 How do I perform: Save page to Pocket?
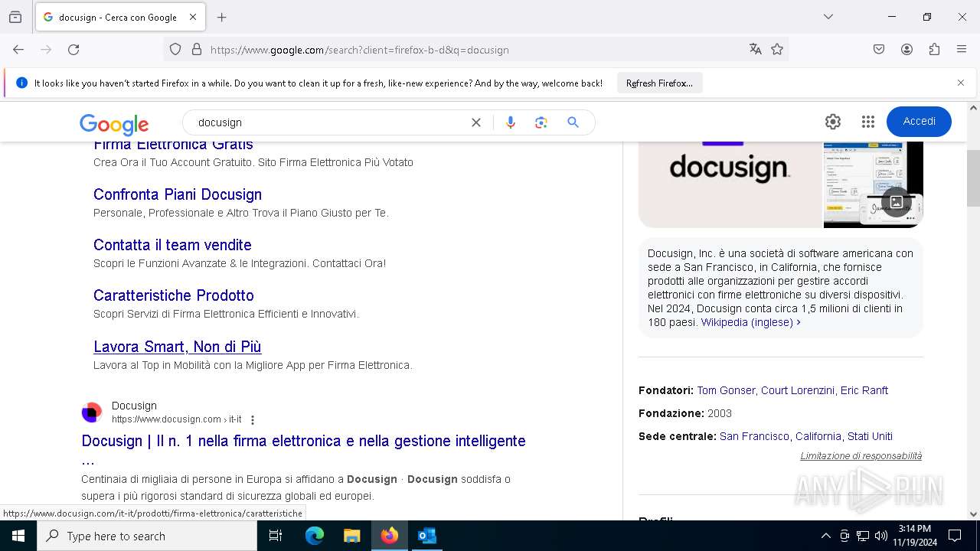[879, 50]
